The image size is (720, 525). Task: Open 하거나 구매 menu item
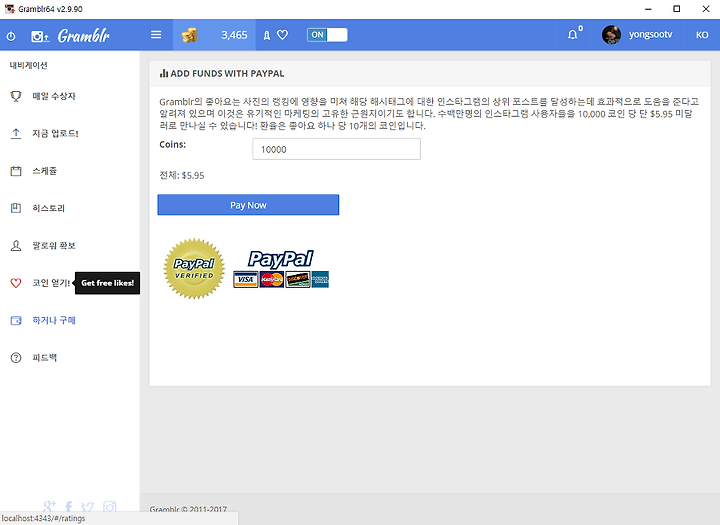click(x=54, y=320)
